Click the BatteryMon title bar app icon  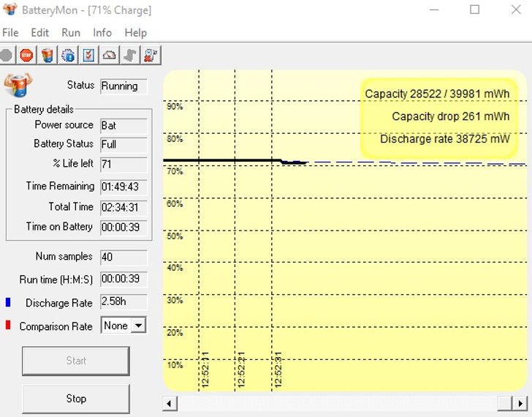point(9,10)
